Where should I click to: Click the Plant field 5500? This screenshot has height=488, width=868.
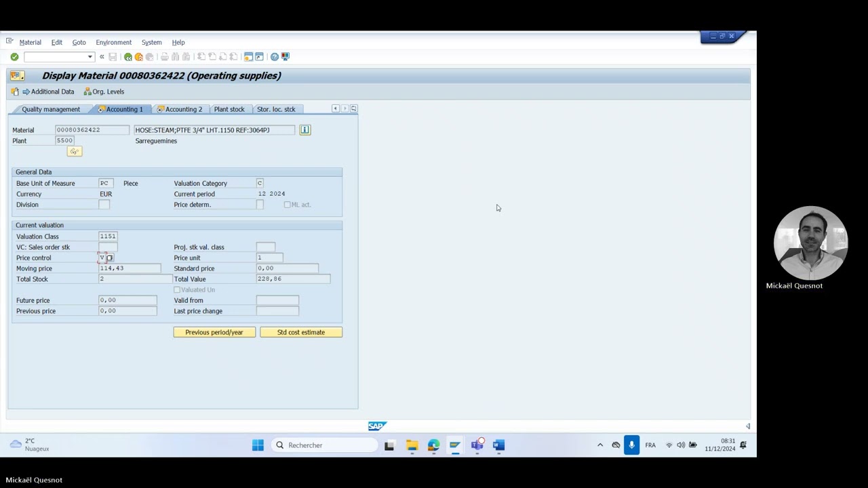(64, 140)
